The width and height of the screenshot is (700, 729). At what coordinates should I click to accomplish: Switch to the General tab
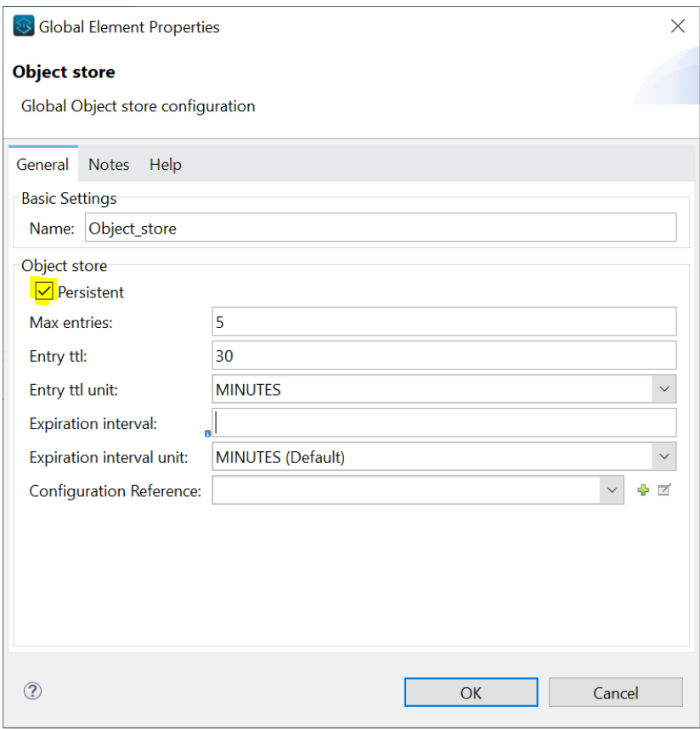[x=42, y=165]
